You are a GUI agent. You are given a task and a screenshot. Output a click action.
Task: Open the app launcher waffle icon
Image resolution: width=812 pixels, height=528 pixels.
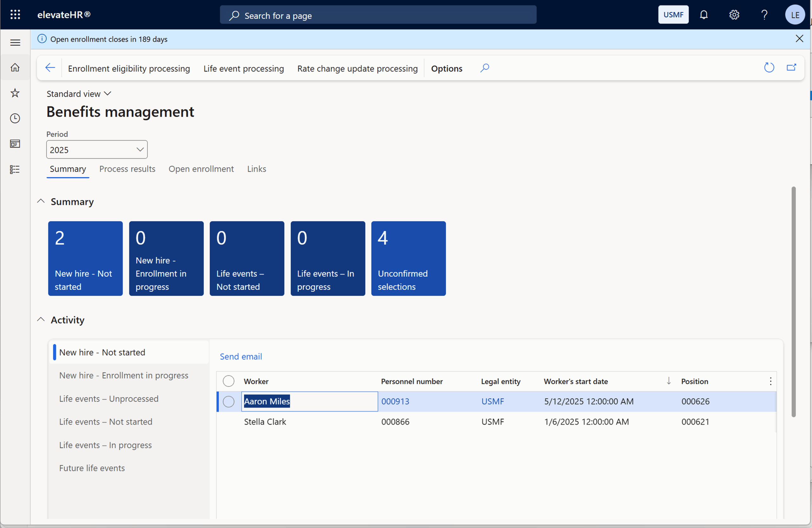point(15,14)
